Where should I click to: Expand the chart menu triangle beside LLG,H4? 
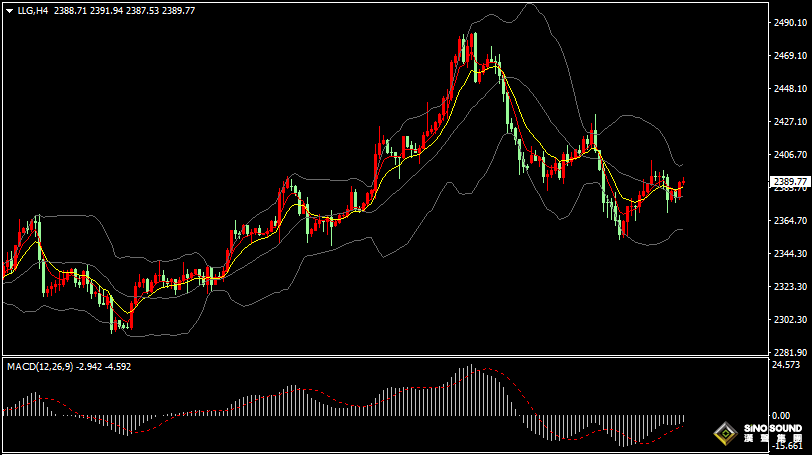click(9, 10)
